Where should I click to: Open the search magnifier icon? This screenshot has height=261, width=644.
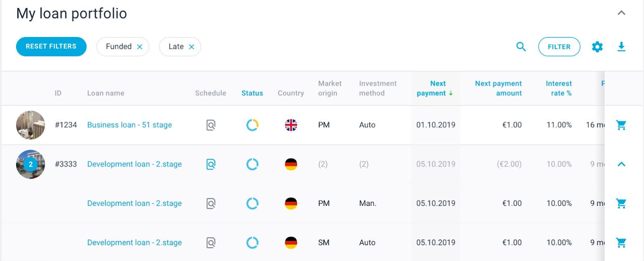coord(521,47)
